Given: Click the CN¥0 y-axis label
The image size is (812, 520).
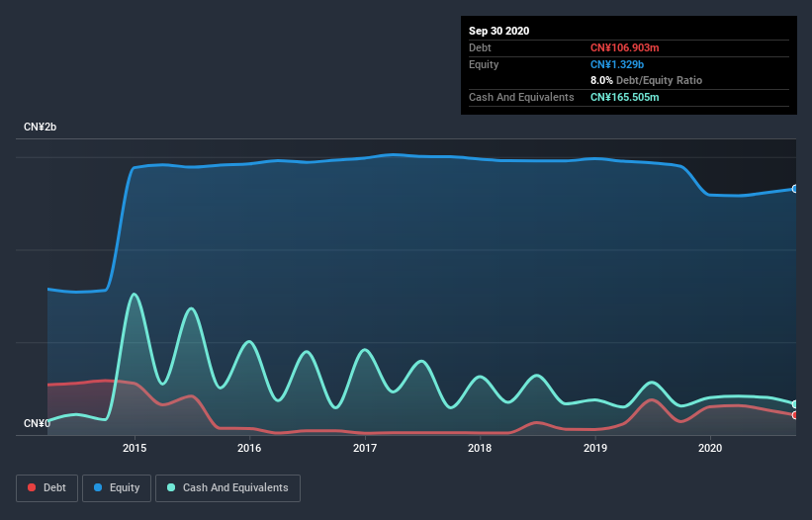Looking at the screenshot, I should point(37,423).
